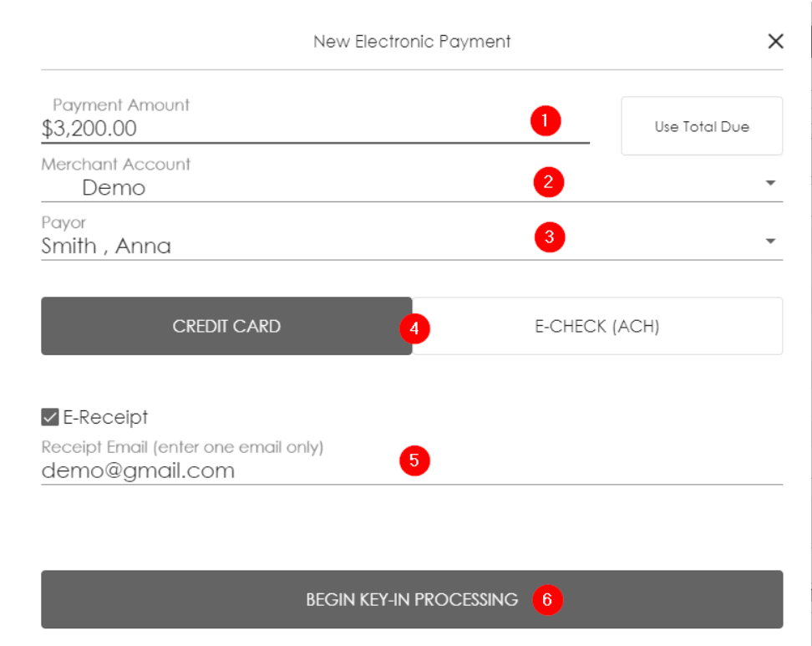Image resolution: width=812 pixels, height=646 pixels.
Task: Click the red number 2 marker
Action: point(548,181)
